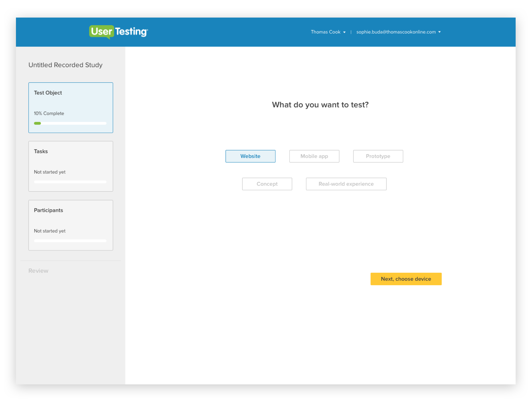532x402 pixels.
Task: Click the Untitled Recorded Study title
Action: [65, 65]
